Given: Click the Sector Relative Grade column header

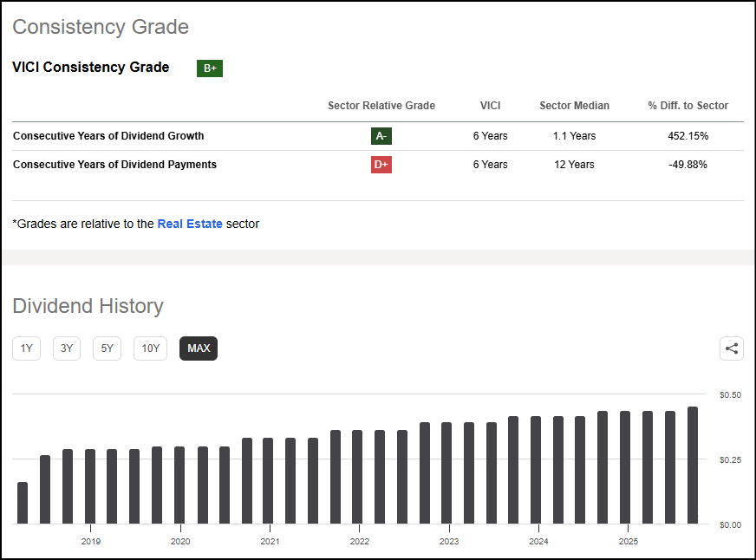Looking at the screenshot, I should click(x=381, y=106).
